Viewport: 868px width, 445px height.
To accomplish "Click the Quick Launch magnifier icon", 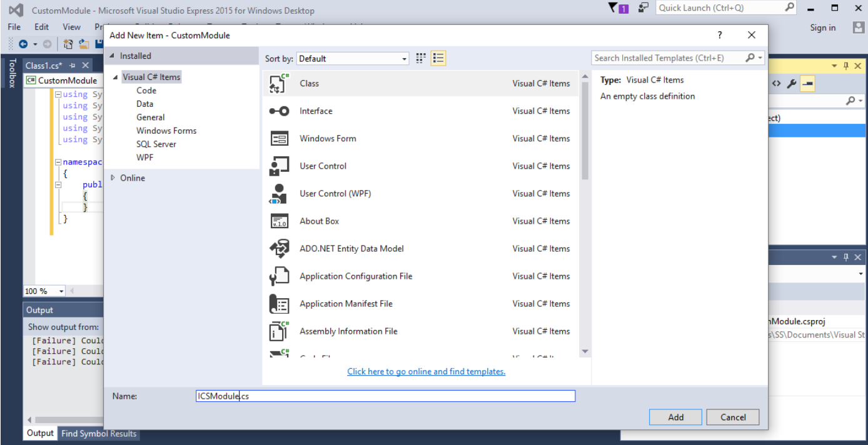I will coord(789,7).
